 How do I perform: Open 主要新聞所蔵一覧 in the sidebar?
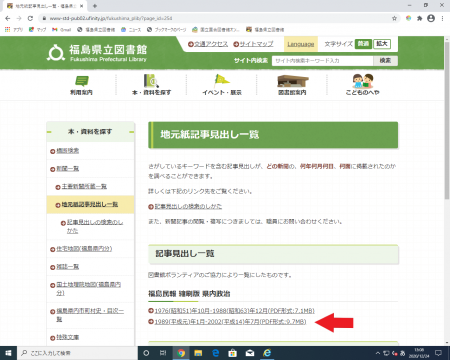[84, 186]
